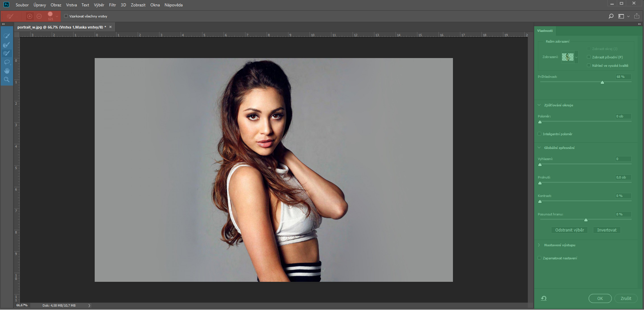Image resolution: width=644 pixels, height=311 pixels.
Task: Select the Refine Edge Brush tool
Action: click(x=7, y=45)
